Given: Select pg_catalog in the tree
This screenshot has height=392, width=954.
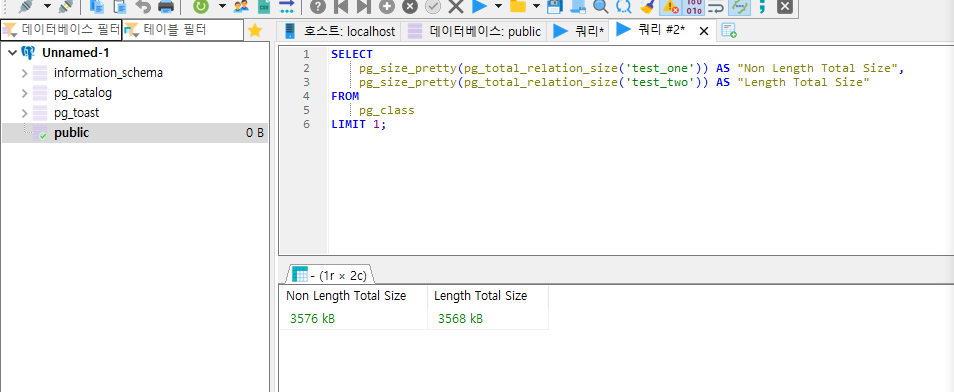Looking at the screenshot, I should [83, 93].
